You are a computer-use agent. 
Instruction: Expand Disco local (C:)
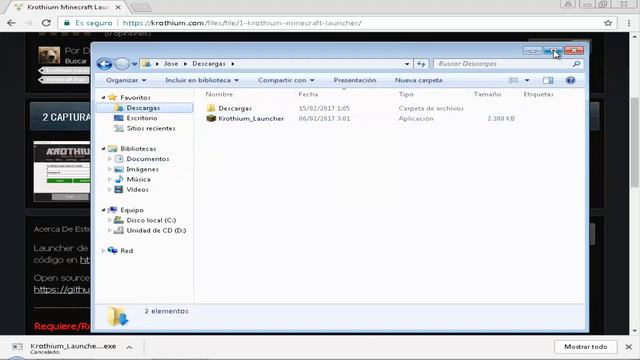click(109, 220)
